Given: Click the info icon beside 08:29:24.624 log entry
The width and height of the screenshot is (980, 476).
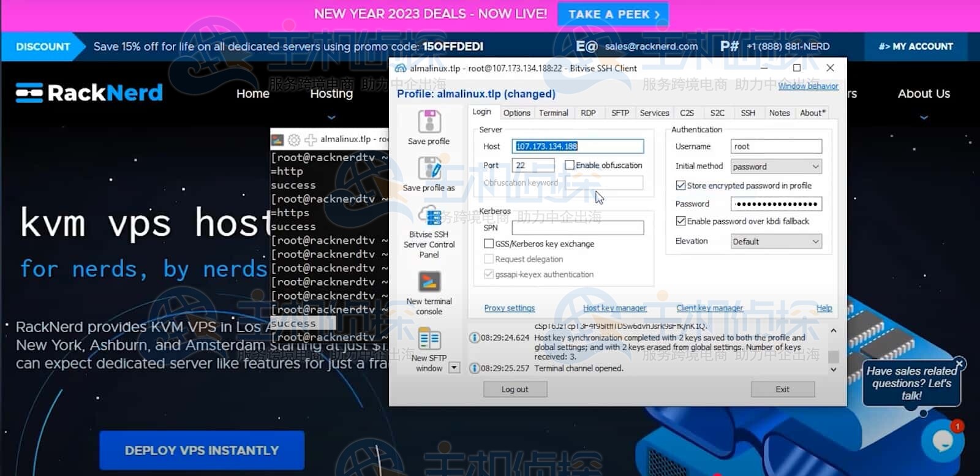Looking at the screenshot, I should (x=474, y=338).
